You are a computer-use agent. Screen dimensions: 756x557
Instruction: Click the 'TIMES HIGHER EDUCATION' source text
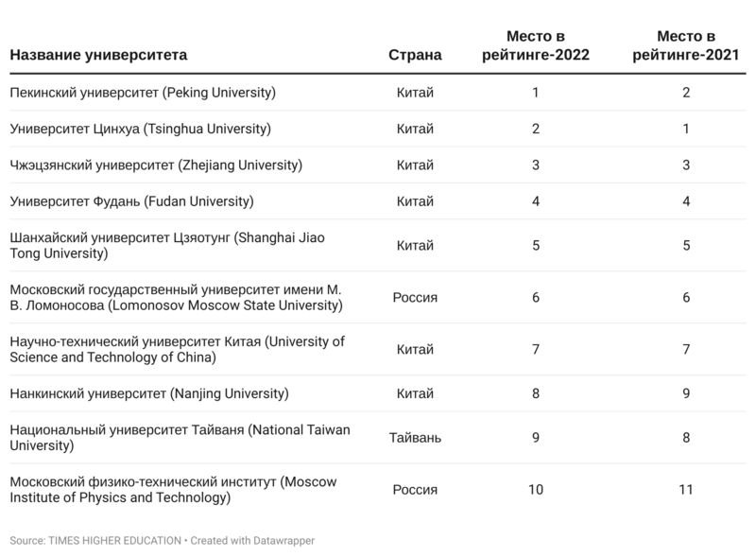(114, 541)
